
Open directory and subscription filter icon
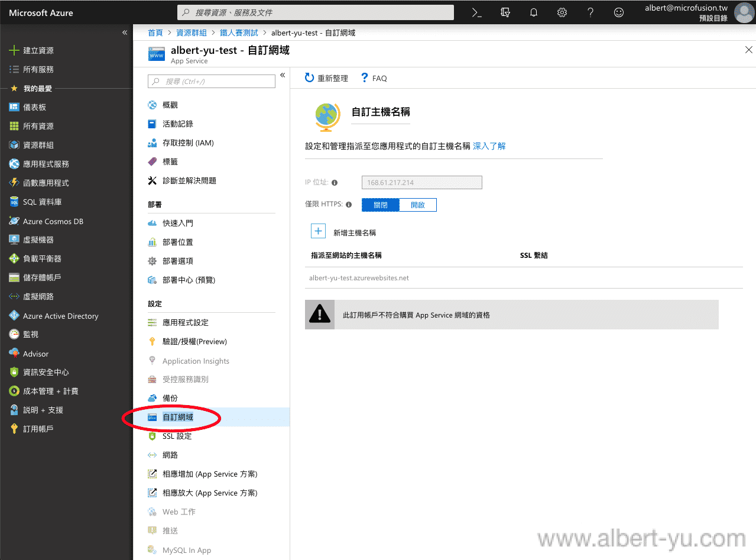pyautogui.click(x=505, y=12)
